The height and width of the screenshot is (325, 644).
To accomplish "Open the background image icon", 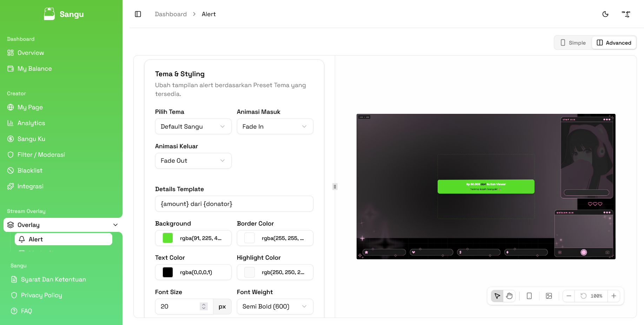I will point(549,296).
